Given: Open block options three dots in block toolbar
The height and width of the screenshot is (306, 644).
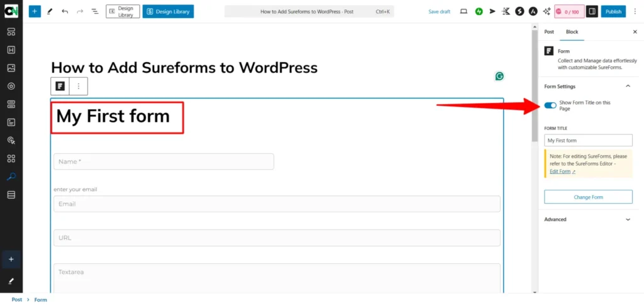Looking at the screenshot, I should [x=79, y=86].
